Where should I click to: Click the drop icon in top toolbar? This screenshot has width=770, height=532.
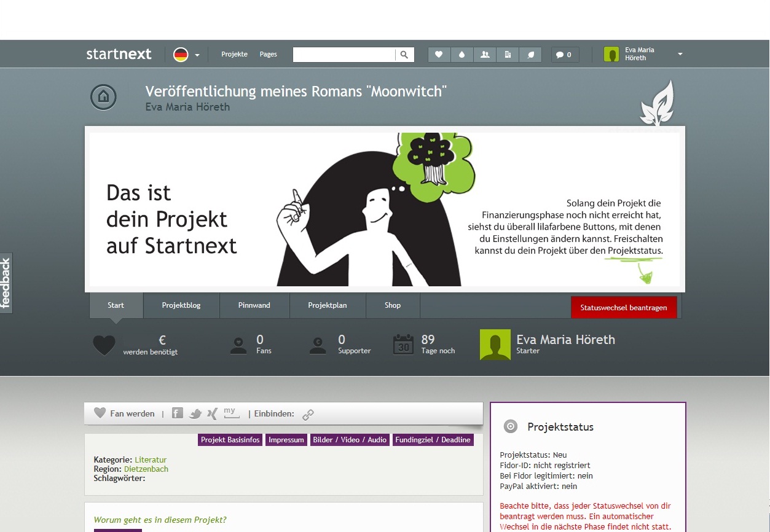click(x=462, y=55)
